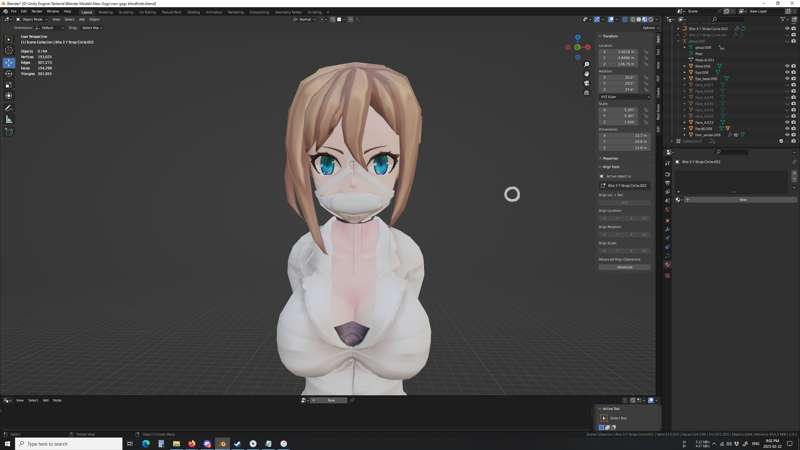This screenshot has height=450, width=800.
Task: Open the Scene properties tab
Action: pyautogui.click(x=667, y=201)
